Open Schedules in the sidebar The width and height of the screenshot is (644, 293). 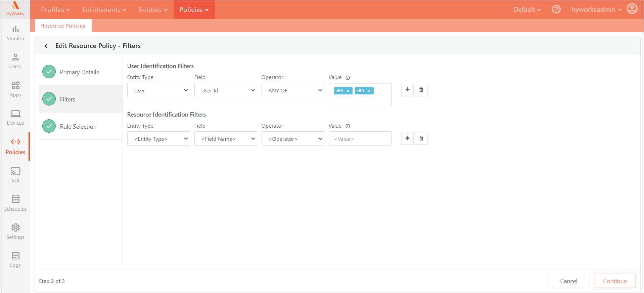tap(15, 203)
